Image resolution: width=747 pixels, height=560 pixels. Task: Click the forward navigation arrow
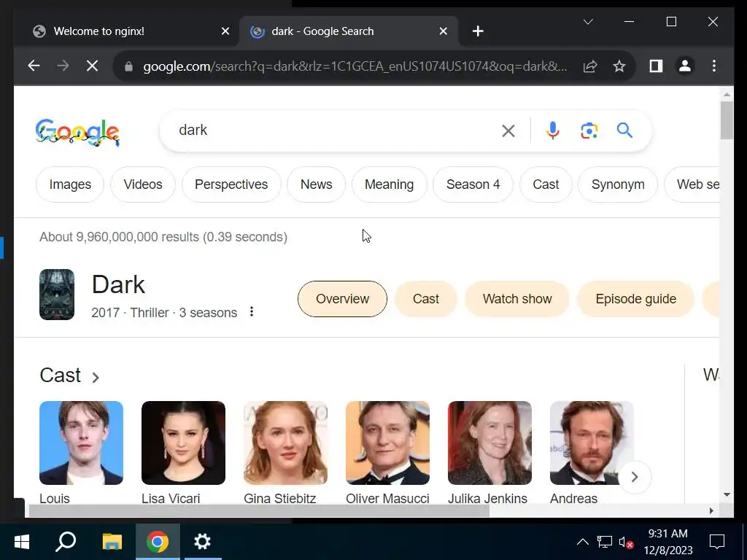[x=63, y=66]
